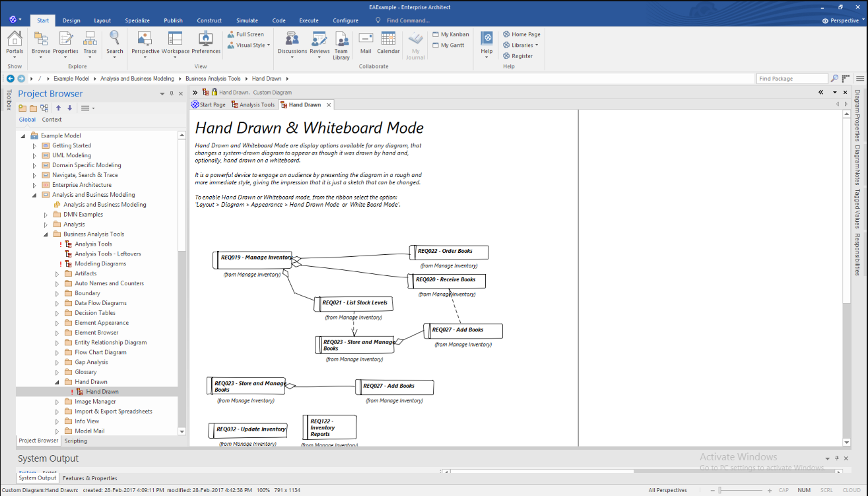Viewport: 868px width, 496px height.
Task: Open the Team Library icon
Action: 341,45
